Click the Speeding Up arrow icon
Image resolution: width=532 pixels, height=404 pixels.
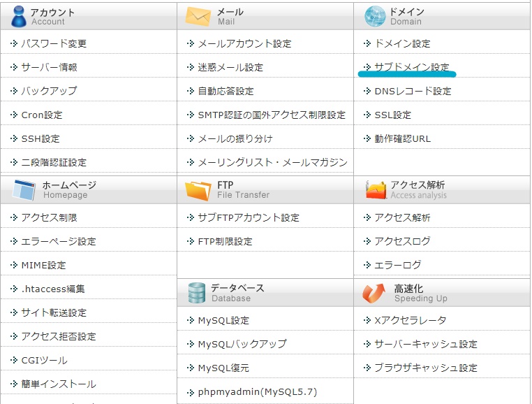click(x=374, y=292)
